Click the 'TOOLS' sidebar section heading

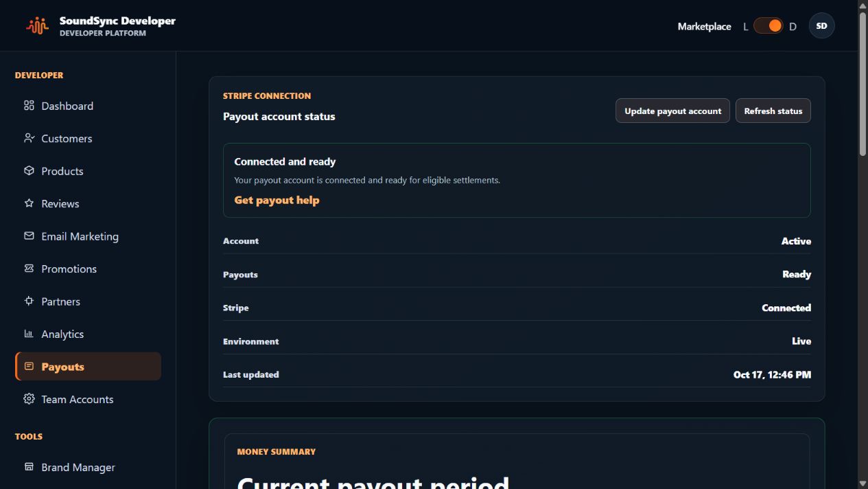coord(29,437)
